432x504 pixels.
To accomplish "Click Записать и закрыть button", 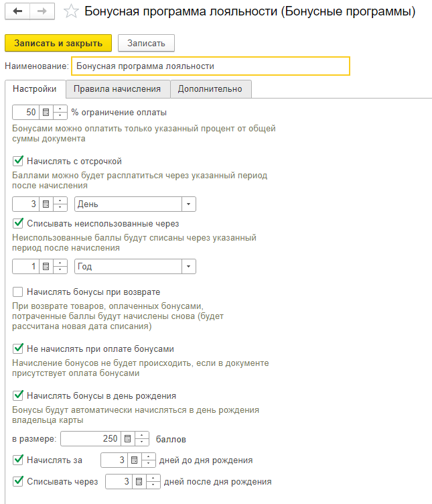I will click(x=58, y=43).
